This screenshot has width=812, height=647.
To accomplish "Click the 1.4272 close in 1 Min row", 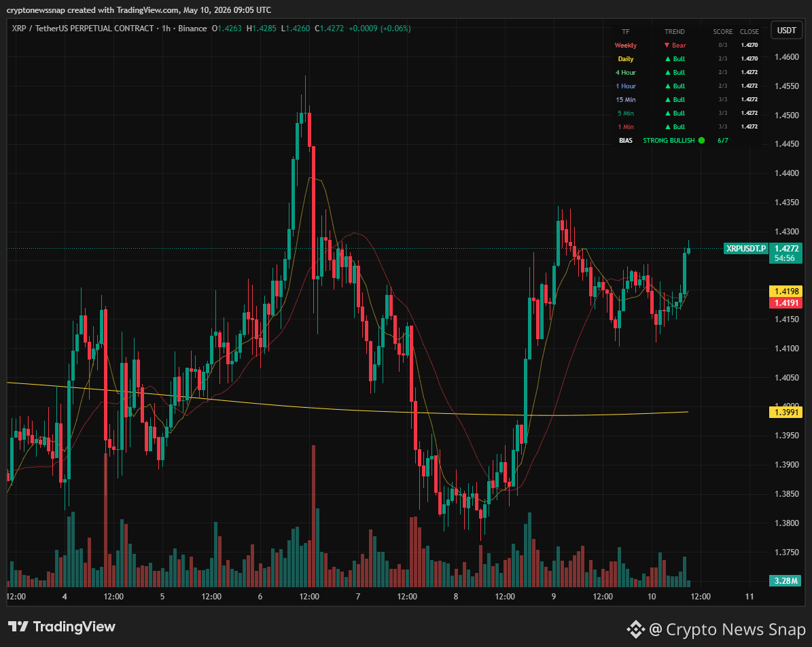I will click(749, 127).
